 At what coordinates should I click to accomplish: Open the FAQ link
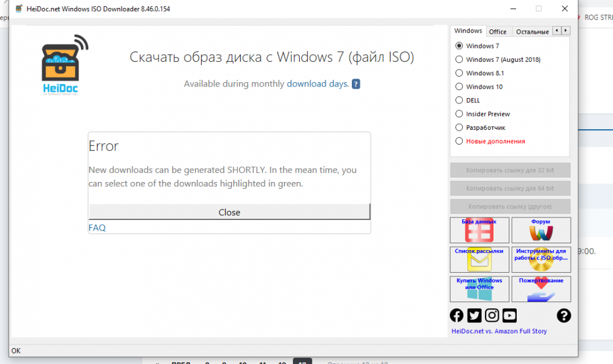tap(97, 228)
